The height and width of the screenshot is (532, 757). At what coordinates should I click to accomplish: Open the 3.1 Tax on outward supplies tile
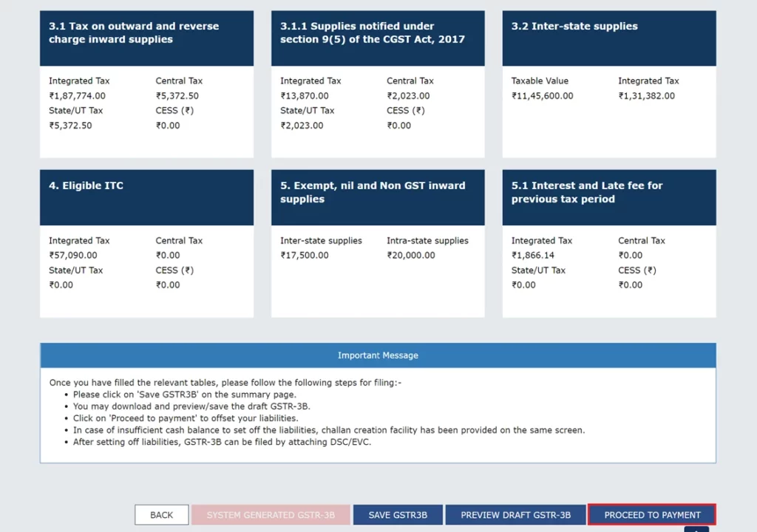(x=146, y=38)
